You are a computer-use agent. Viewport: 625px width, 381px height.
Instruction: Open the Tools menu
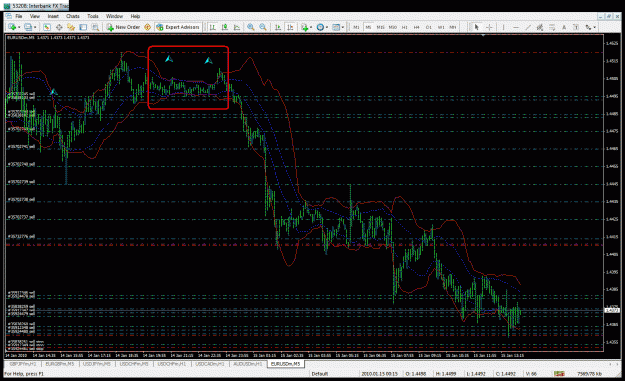(x=92, y=16)
